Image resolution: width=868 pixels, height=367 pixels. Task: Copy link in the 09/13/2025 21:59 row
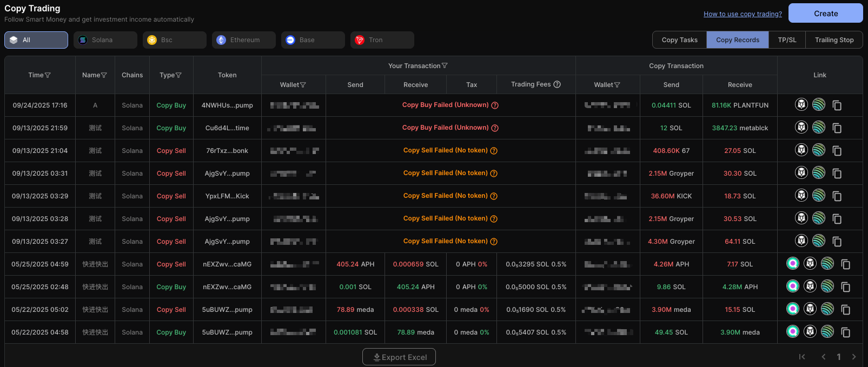click(x=837, y=128)
